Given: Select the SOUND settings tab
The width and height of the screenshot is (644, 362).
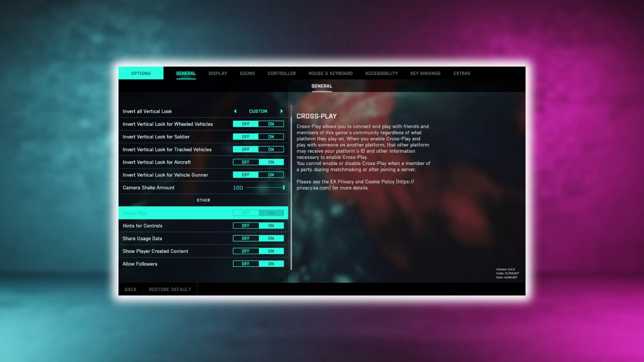Looking at the screenshot, I should click(247, 73).
